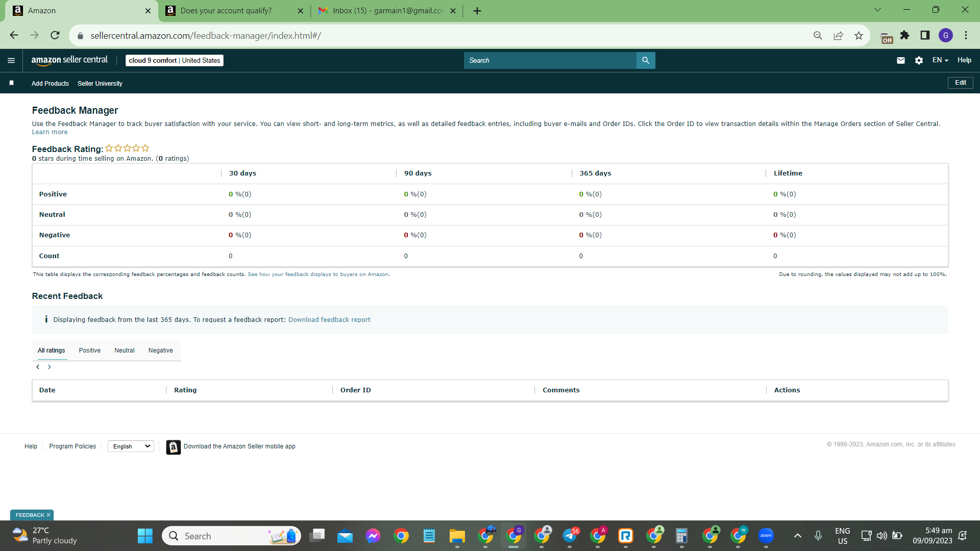
Task: Click the search magnifier button
Action: click(646, 60)
